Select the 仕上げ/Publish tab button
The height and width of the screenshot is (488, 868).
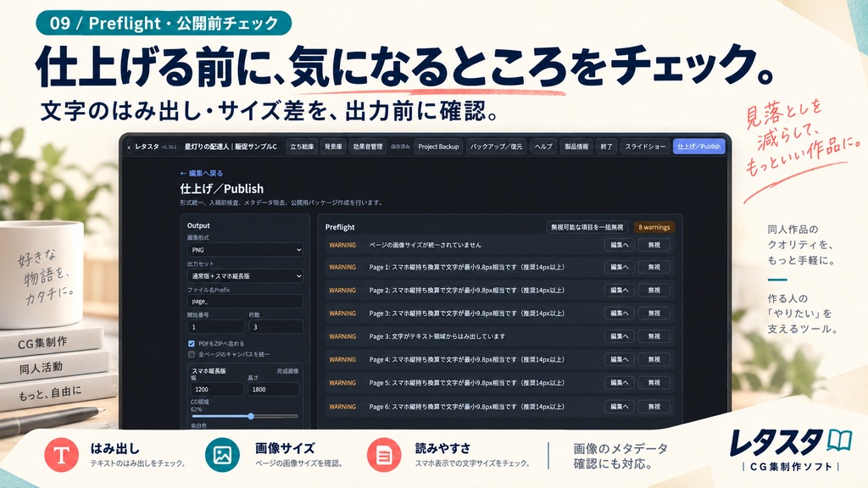point(699,147)
